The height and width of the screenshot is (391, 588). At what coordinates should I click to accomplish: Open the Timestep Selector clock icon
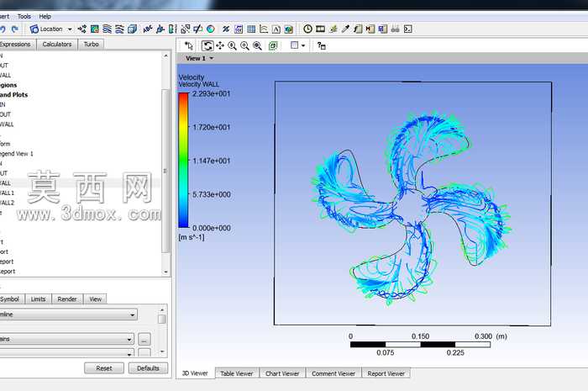pyautogui.click(x=307, y=29)
